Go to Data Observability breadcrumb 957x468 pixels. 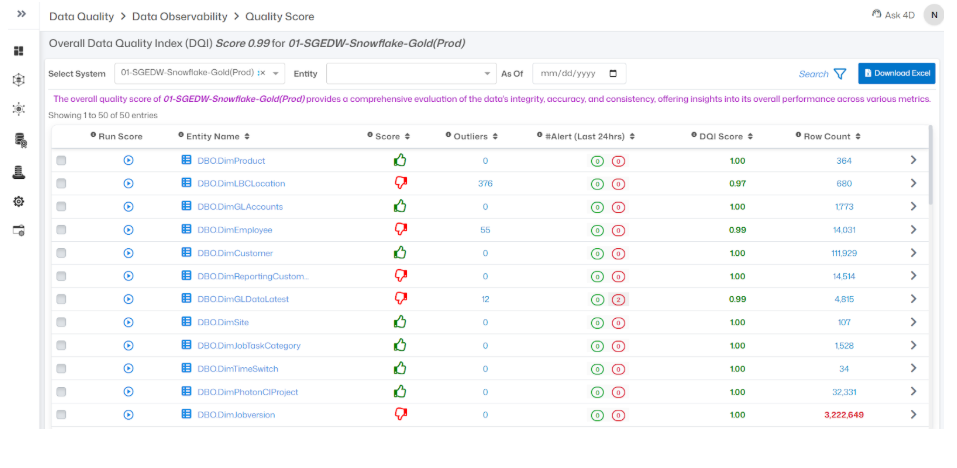[x=179, y=16]
